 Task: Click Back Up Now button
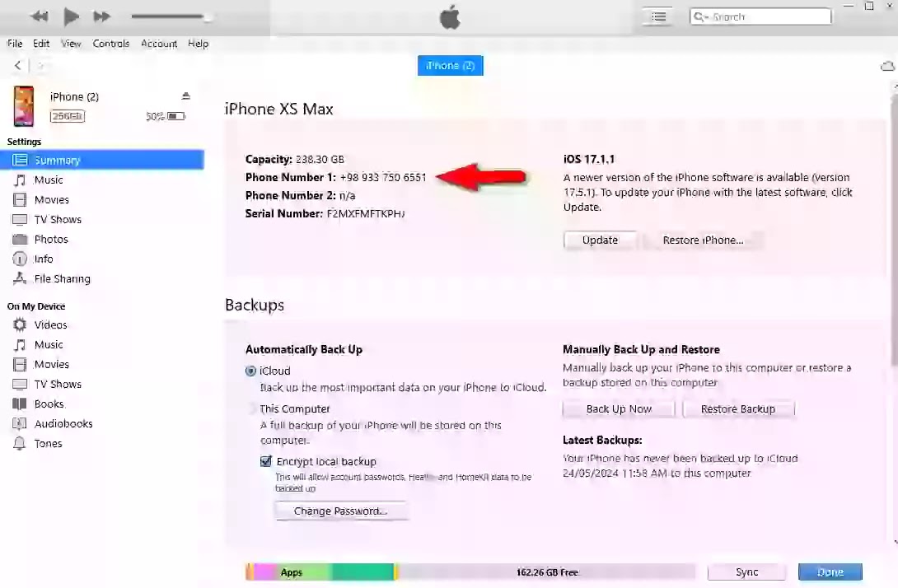click(x=619, y=408)
